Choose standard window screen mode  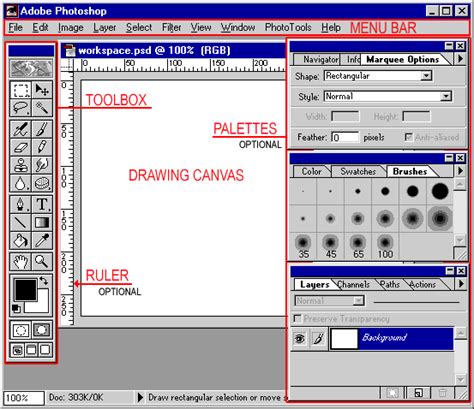coord(17,350)
